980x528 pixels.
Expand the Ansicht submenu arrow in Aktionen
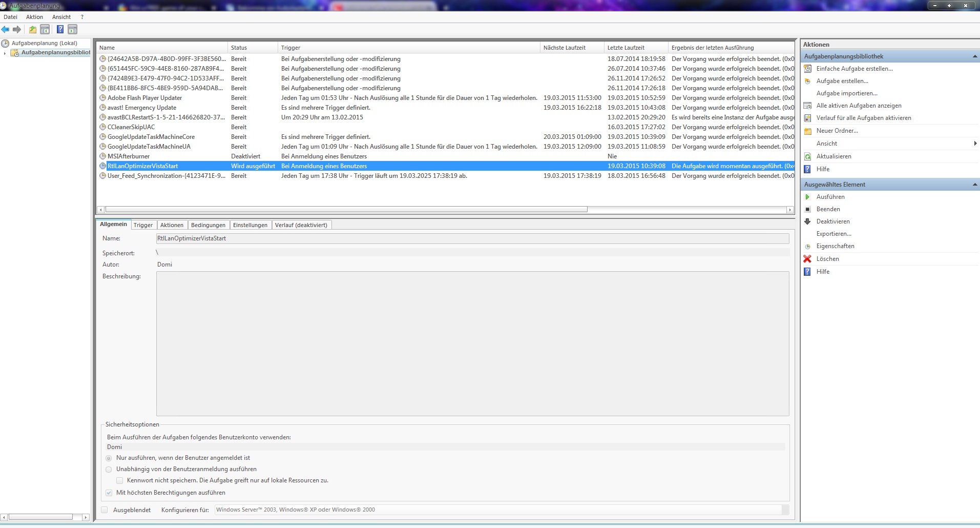(975, 144)
